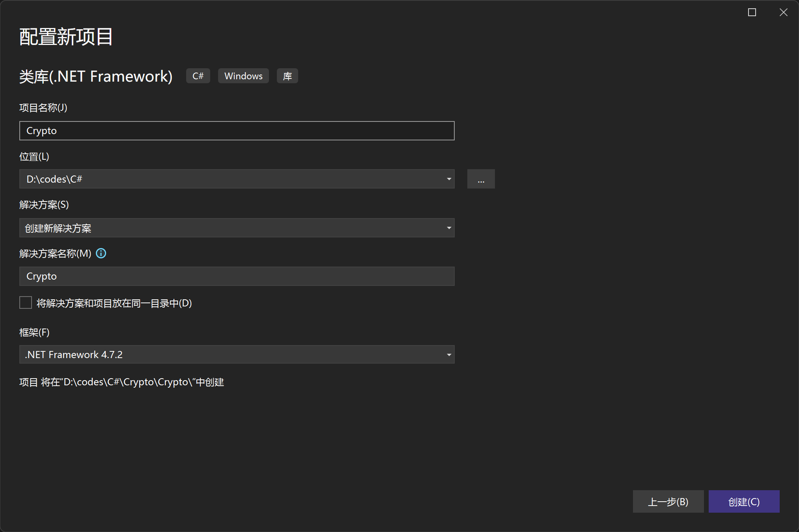Click the project name input field
This screenshot has height=532, width=799.
pos(237,131)
